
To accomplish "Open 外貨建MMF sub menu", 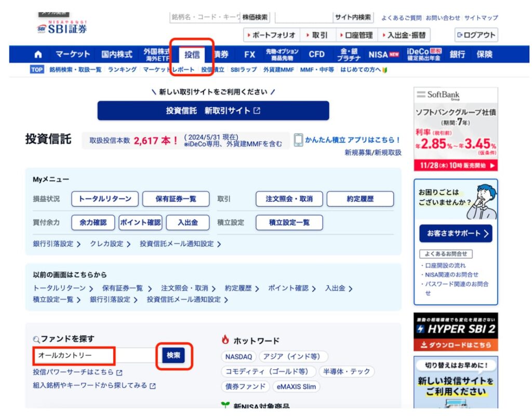I will pos(278,70).
